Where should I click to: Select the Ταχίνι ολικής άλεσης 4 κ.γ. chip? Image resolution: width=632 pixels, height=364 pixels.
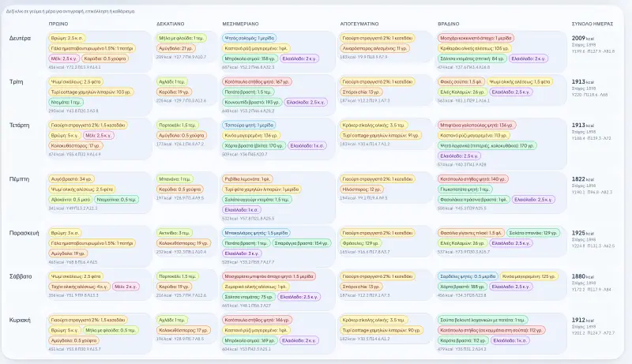coord(79,287)
